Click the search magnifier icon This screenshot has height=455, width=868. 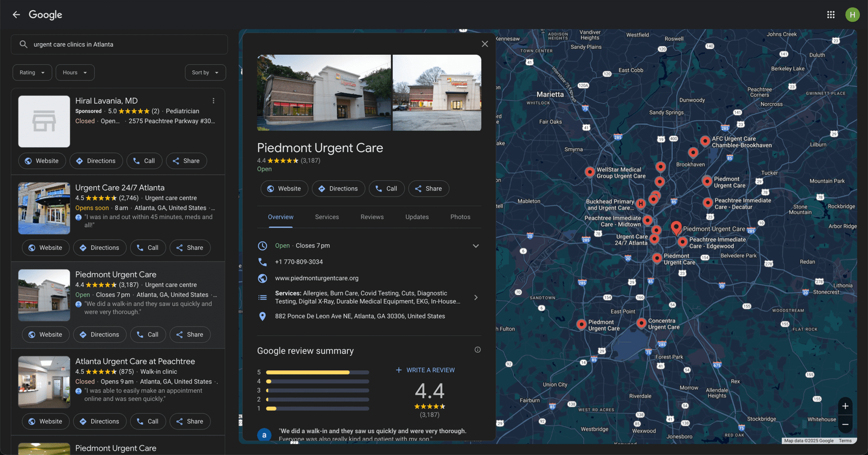click(x=23, y=45)
